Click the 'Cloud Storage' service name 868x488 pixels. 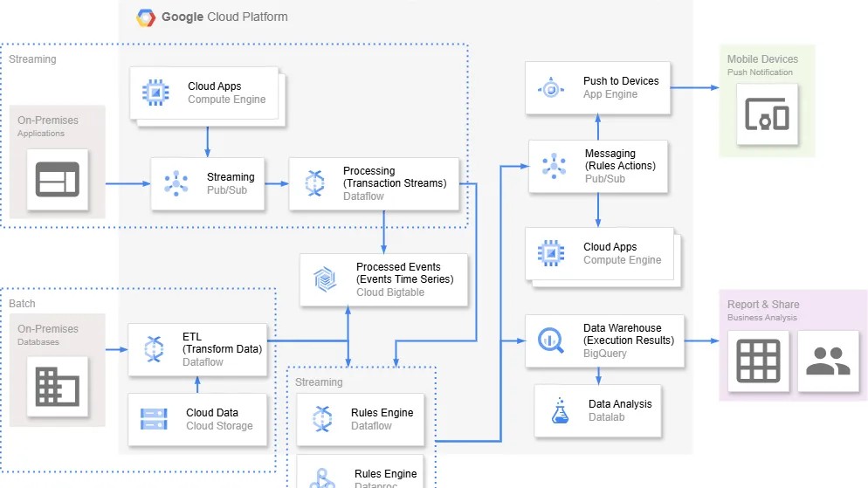[219, 426]
